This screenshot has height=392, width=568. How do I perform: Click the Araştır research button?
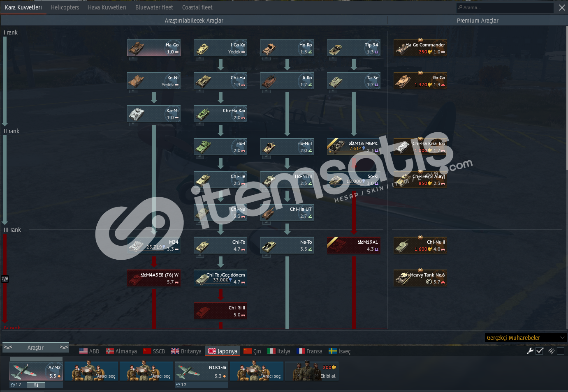[x=36, y=348]
